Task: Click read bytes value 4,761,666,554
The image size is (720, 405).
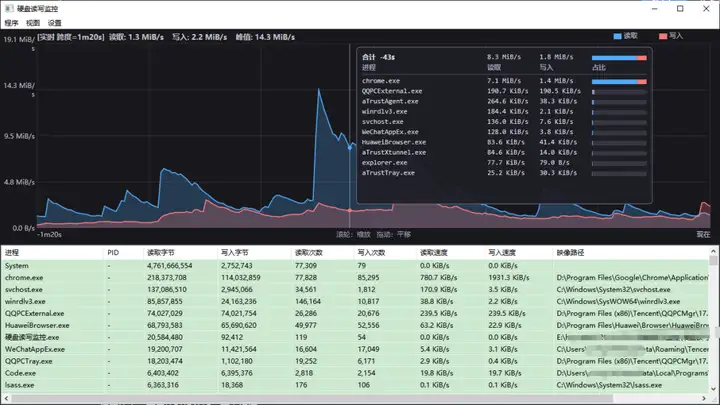Action: click(x=171, y=265)
